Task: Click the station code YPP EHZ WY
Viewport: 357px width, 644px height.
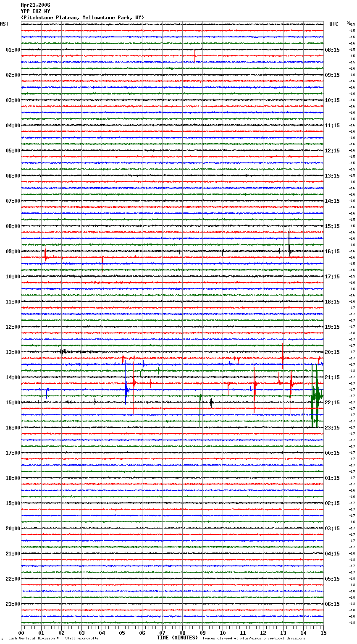Action: coord(35,11)
